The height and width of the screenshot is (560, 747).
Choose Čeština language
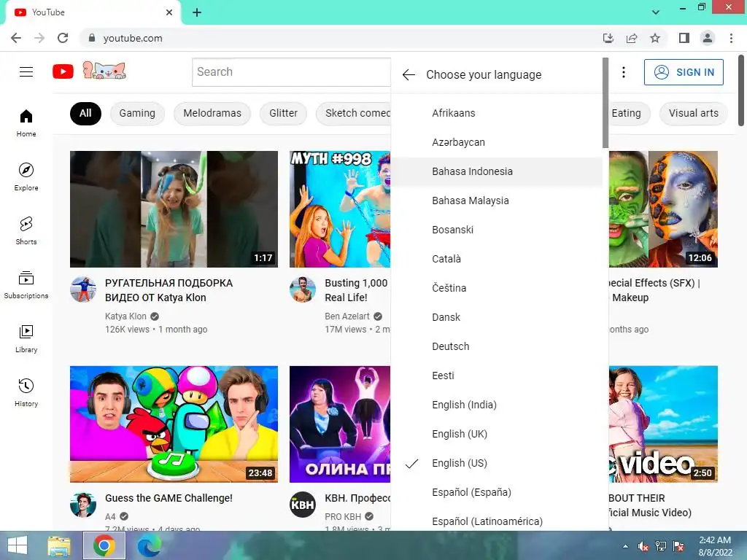point(497,288)
